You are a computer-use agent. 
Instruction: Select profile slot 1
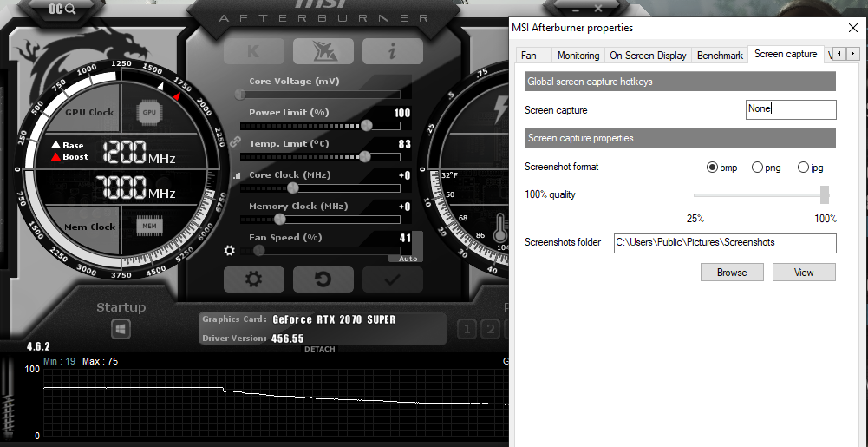click(467, 330)
